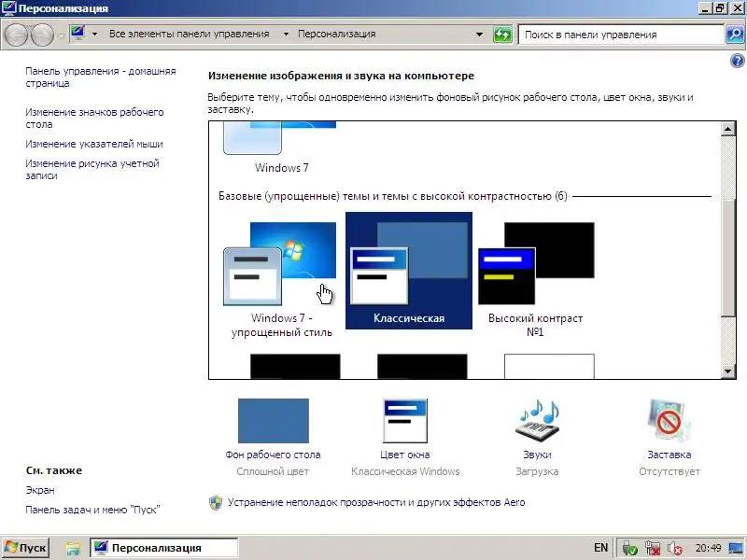
Task: Click the control panel icon in address bar
Action: coord(78,34)
